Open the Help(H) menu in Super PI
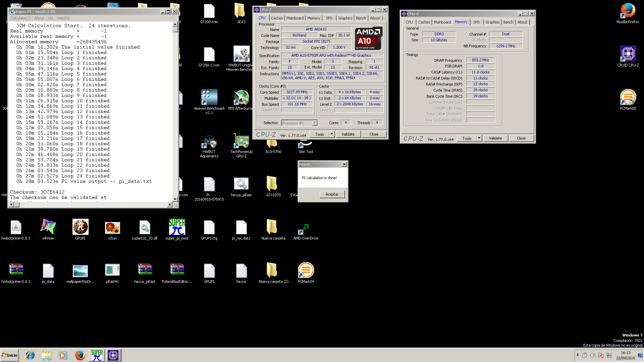 coord(63,18)
